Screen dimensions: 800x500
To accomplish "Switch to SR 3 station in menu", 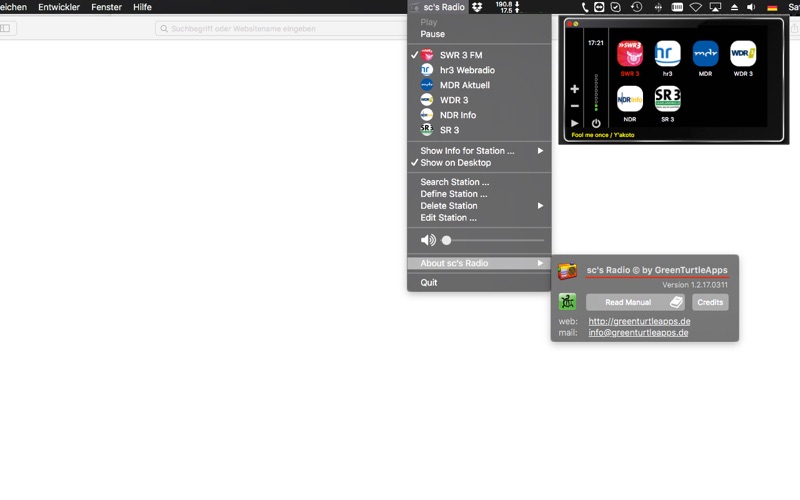I will click(x=479, y=130).
